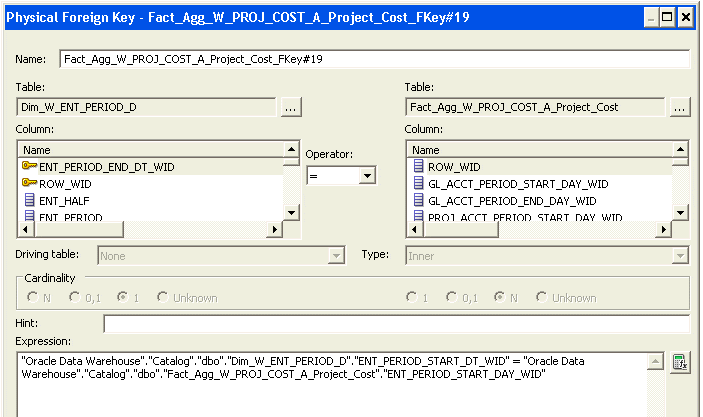Click Name header of left column list
Image resolution: width=703 pixels, height=417 pixels.
(151, 150)
